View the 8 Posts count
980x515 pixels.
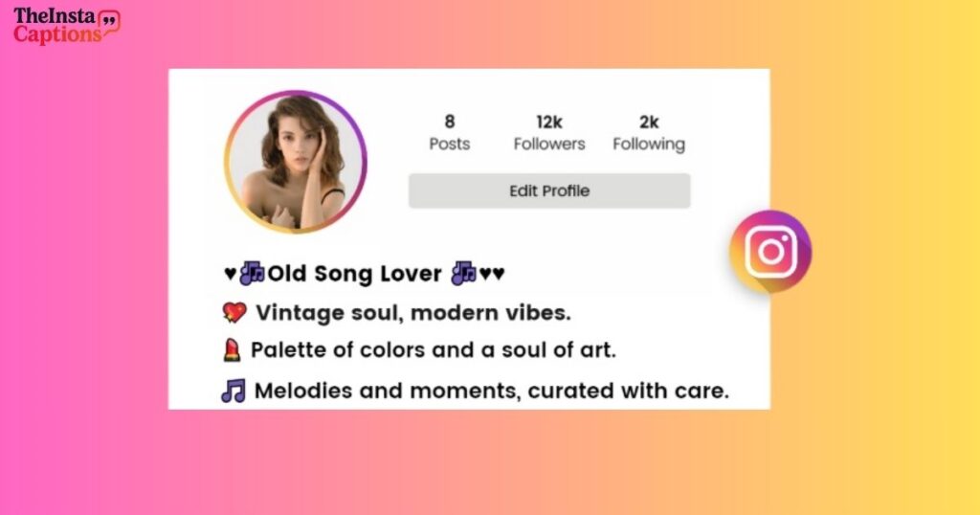(x=450, y=132)
